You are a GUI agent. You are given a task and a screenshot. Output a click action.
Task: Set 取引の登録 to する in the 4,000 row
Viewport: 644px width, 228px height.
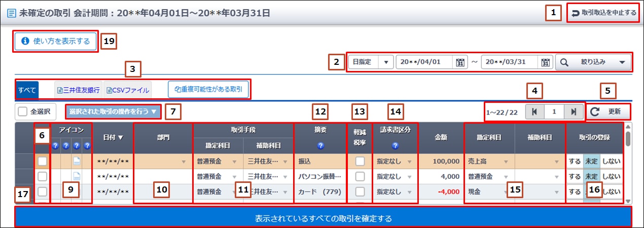(575, 176)
